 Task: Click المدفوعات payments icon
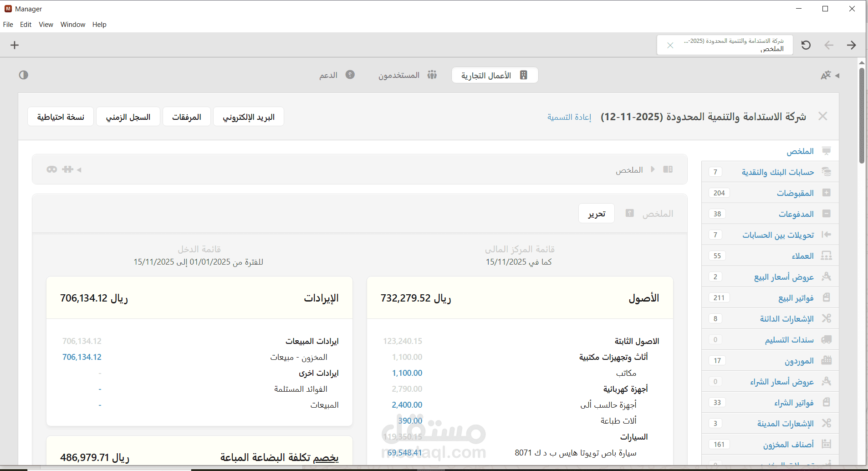(x=827, y=214)
